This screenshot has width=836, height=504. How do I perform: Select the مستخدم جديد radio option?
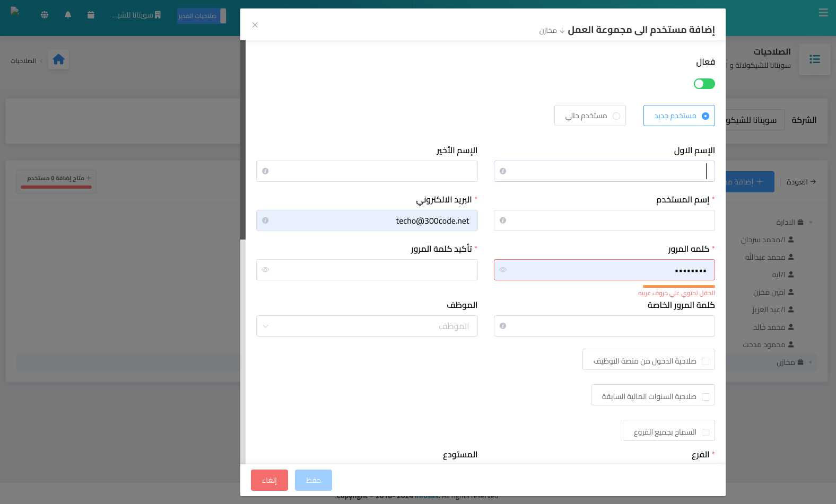[x=679, y=116]
